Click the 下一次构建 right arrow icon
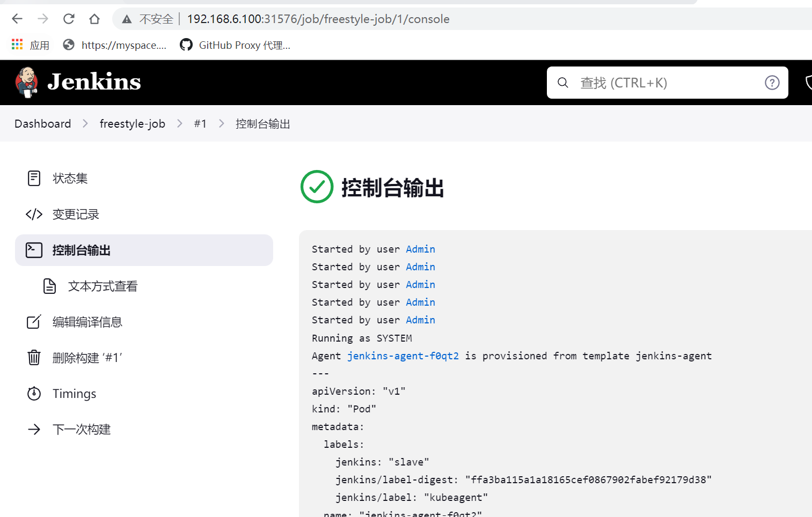The height and width of the screenshot is (517, 812). click(x=34, y=429)
